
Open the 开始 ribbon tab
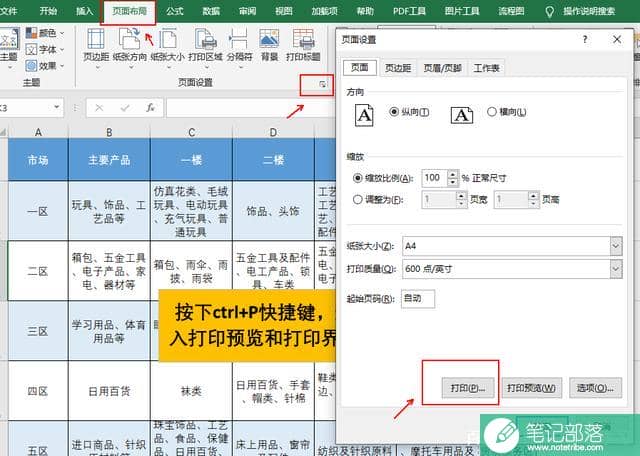pos(48,11)
